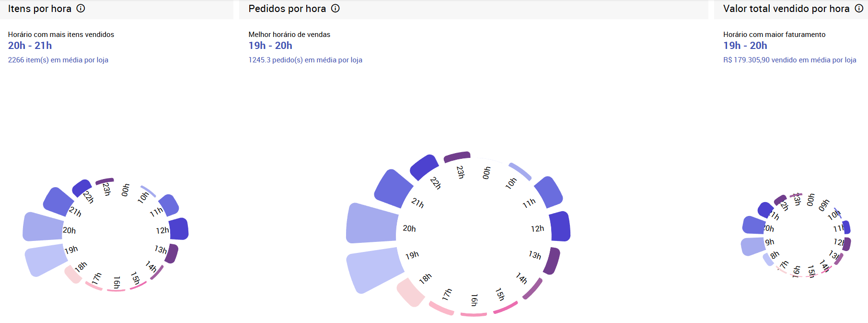Click 18h pink segment in Pedidos chart
Screen dimensions: 868x323
(x=411, y=292)
